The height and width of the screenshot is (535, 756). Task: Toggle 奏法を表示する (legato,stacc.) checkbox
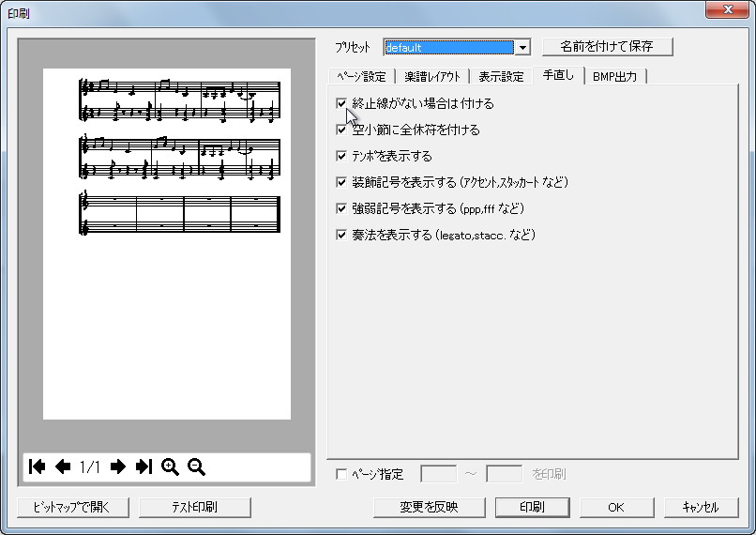click(x=341, y=235)
